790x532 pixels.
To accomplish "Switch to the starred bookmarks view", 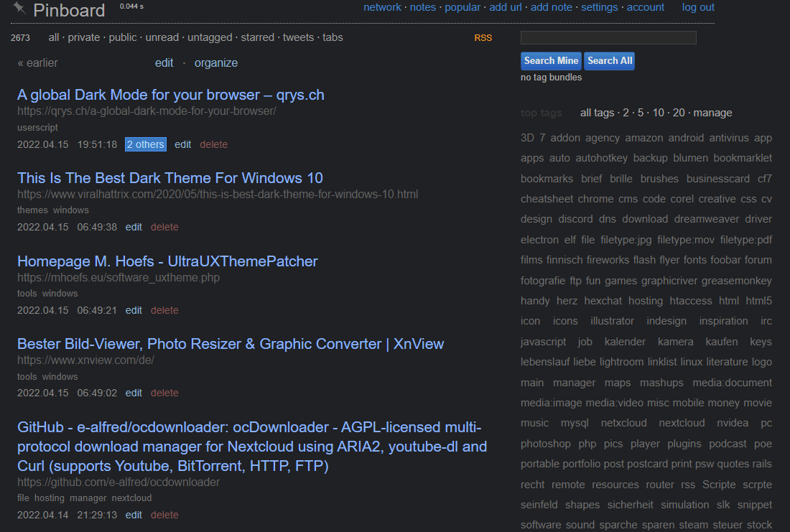I will (257, 37).
